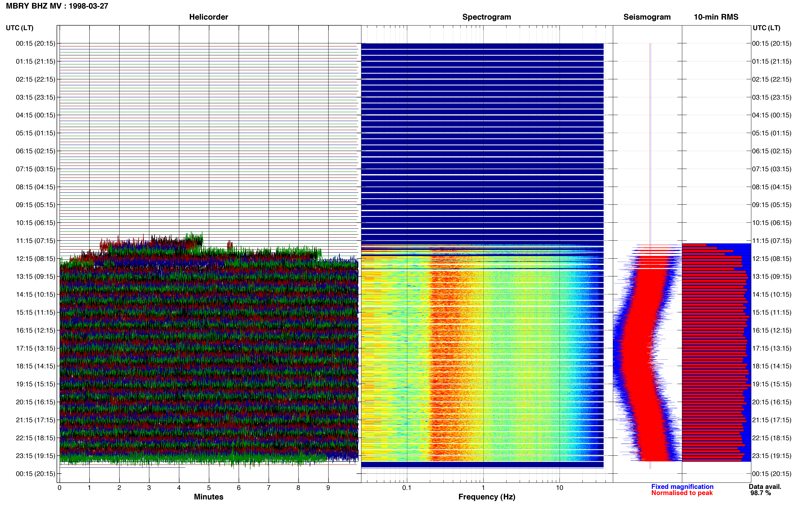Click the 98.7 % availability value

pyautogui.click(x=761, y=493)
